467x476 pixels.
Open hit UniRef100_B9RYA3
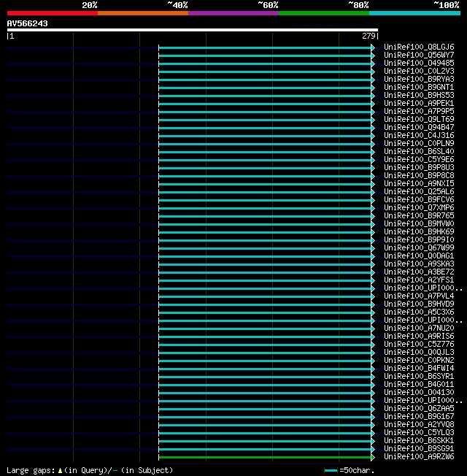click(419, 80)
